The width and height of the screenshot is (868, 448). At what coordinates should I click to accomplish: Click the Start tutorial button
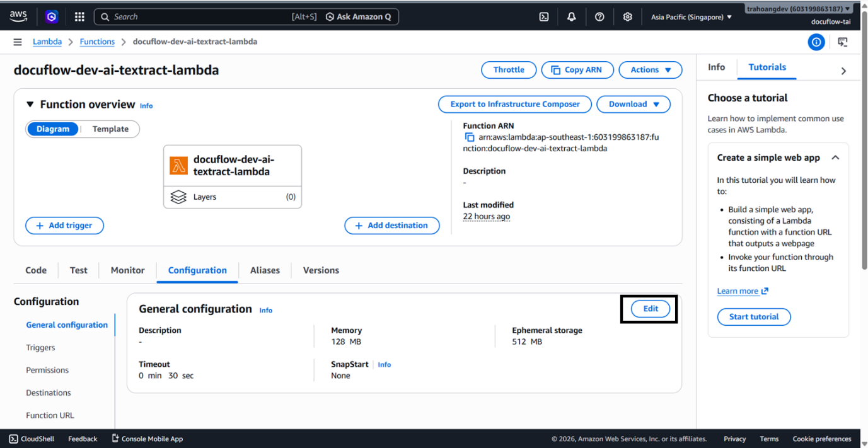(754, 317)
